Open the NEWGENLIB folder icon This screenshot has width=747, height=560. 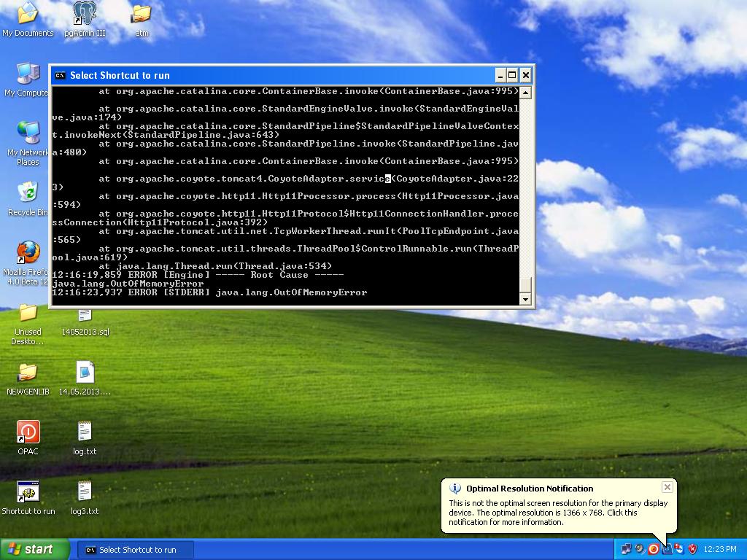(28, 373)
